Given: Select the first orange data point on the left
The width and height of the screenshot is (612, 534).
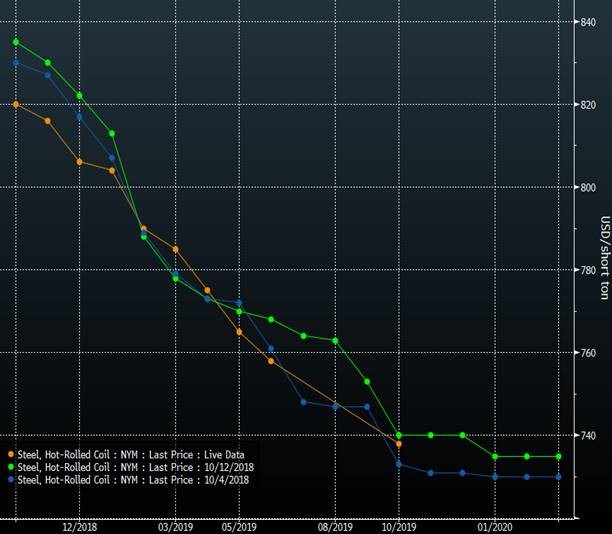Looking at the screenshot, I should click(16, 104).
